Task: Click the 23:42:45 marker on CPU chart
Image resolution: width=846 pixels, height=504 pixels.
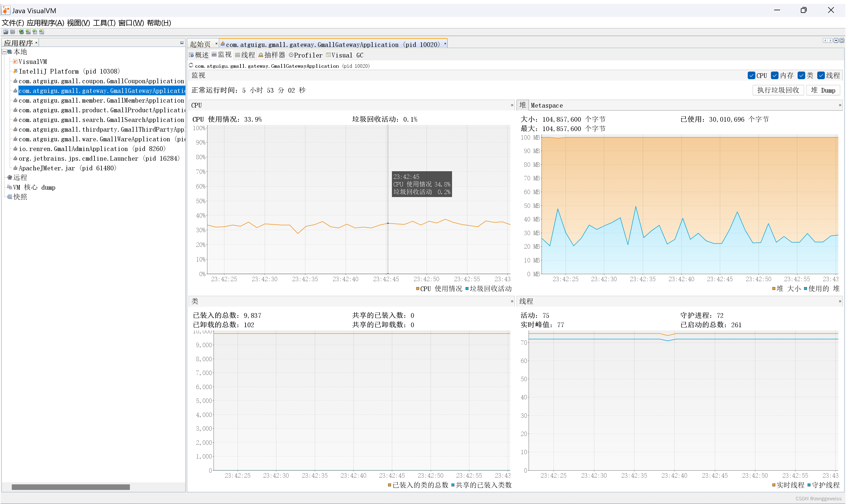Action: click(388, 223)
